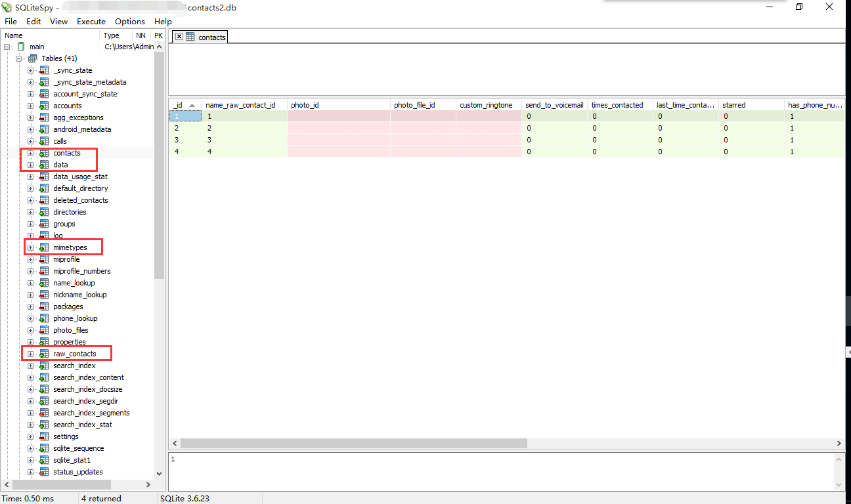Sort by name_raw_contact_id column header

pos(244,105)
